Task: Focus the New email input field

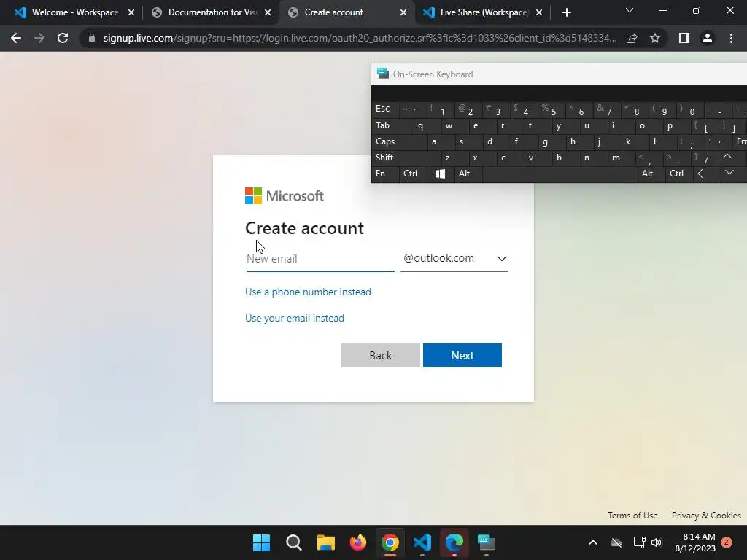Action: (320, 259)
